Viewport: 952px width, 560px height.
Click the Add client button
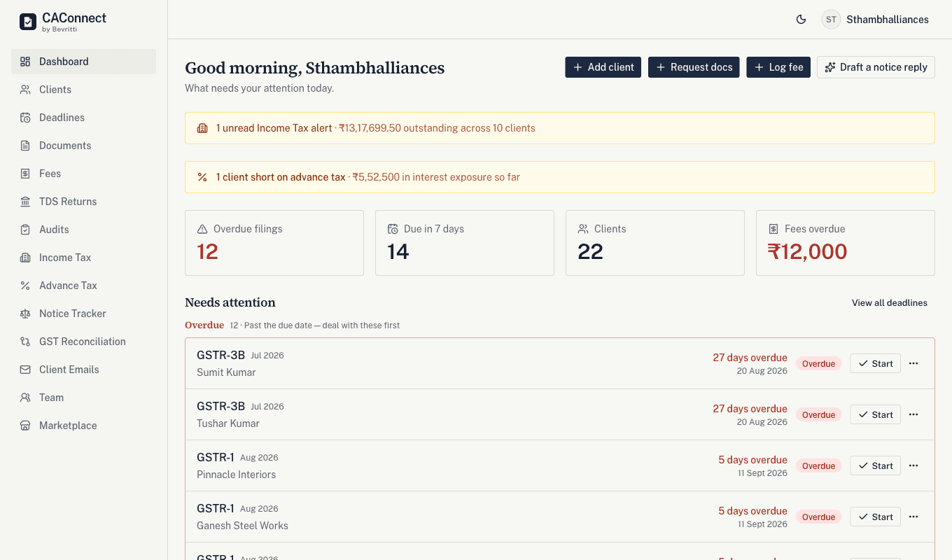(603, 67)
